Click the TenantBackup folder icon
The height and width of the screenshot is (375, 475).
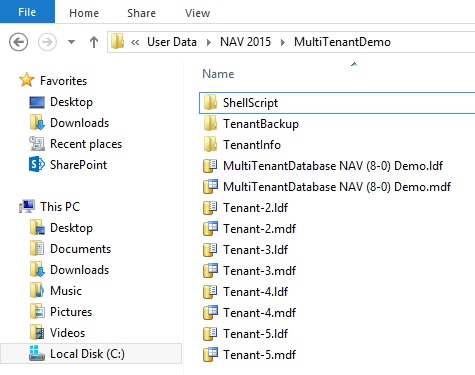coord(210,123)
